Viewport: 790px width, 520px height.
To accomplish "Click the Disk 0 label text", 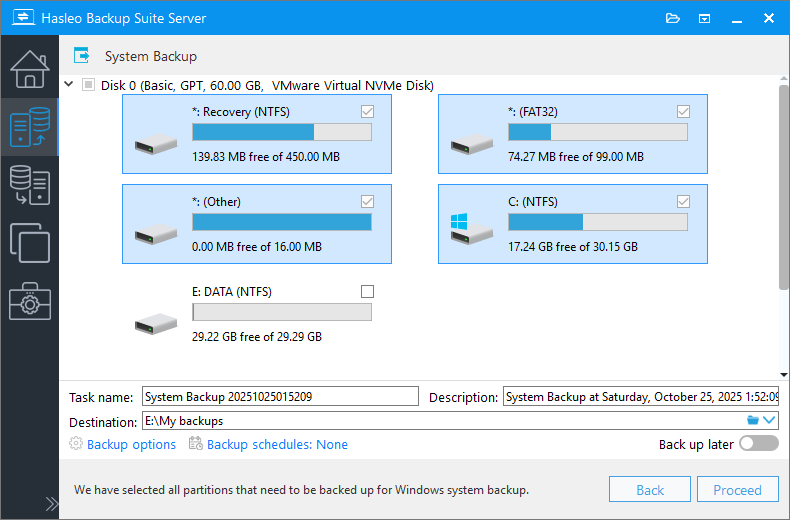I will pos(267,85).
